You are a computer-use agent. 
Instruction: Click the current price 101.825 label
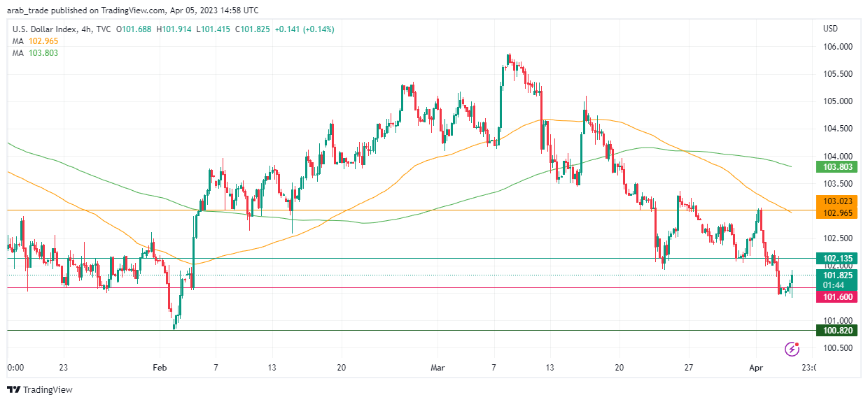836,275
